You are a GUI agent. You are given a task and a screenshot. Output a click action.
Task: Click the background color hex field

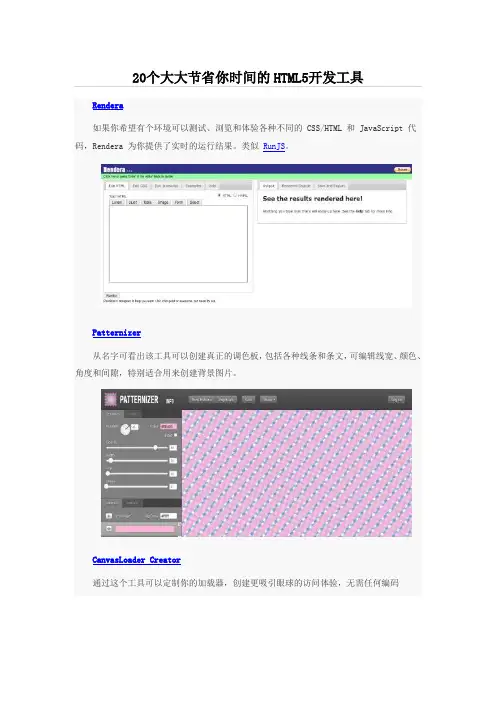click(168, 516)
